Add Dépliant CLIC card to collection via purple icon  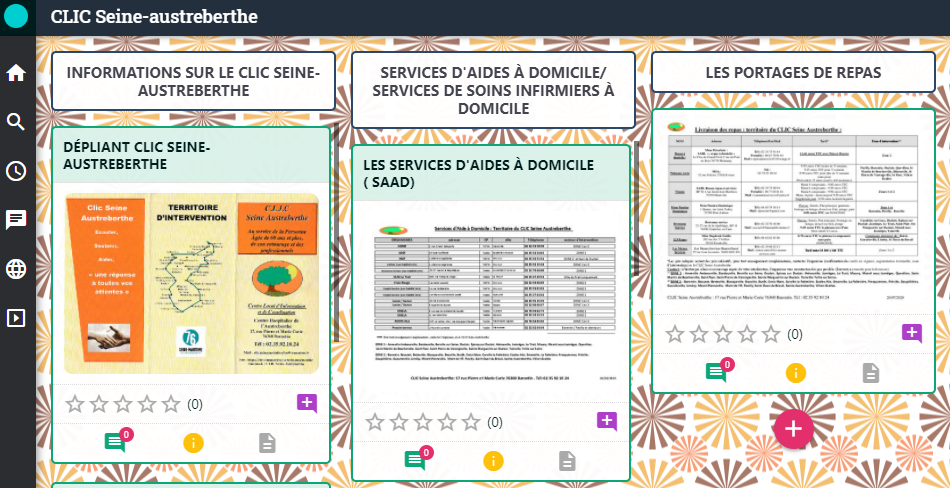click(307, 403)
